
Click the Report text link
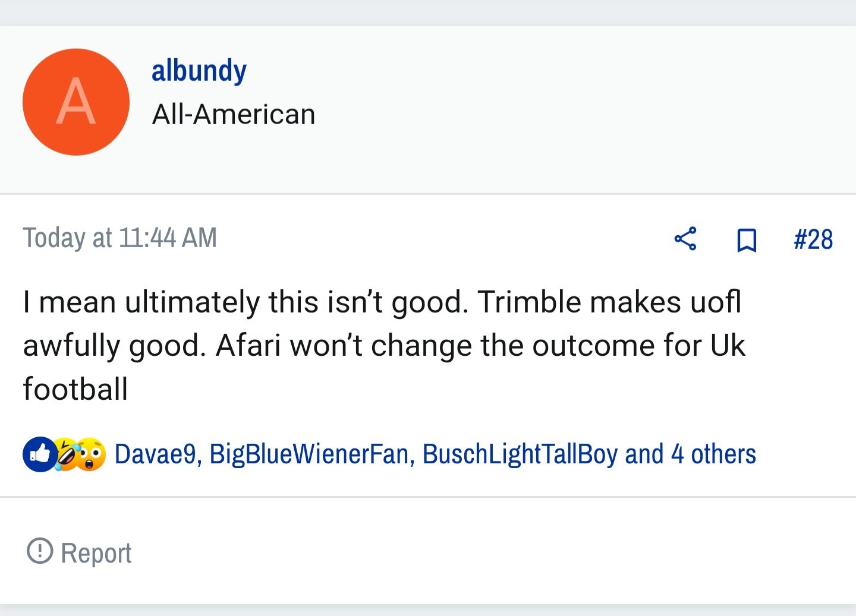96,553
